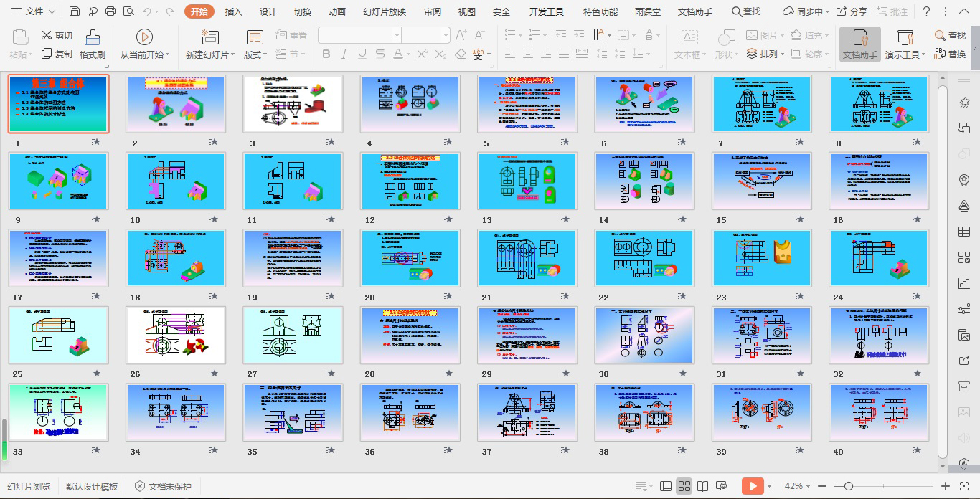Click the 文档助手 document assistant icon

coord(859,44)
